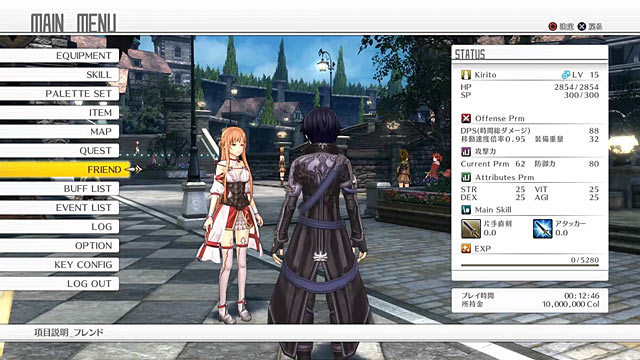Click the item description text at bottom
The image size is (640, 360).
pyautogui.click(x=69, y=333)
